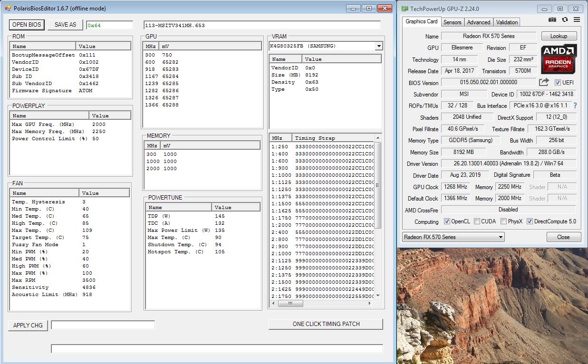This screenshot has height=364, width=588.
Task: Toggle the OpenCL checkbox
Action: pyautogui.click(x=447, y=221)
